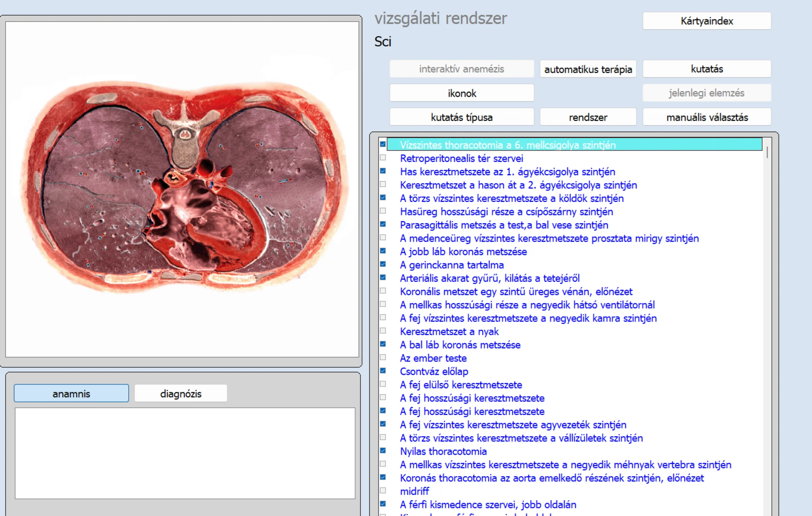Select the rendszer button

pyautogui.click(x=588, y=117)
